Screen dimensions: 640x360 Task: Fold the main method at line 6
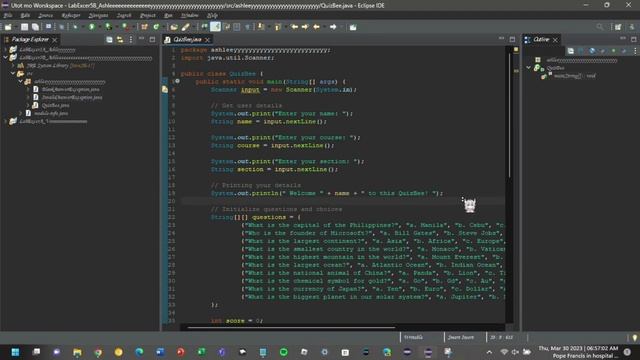click(x=177, y=81)
